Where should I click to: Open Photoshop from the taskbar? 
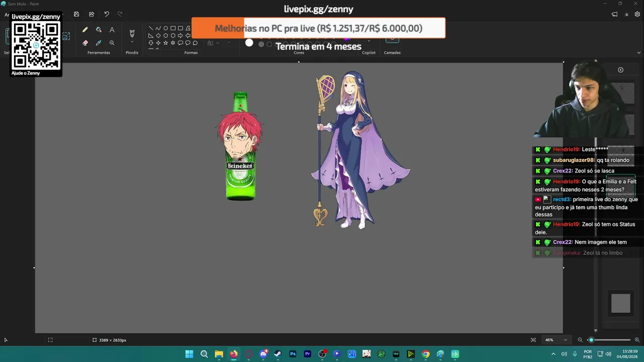pyautogui.click(x=293, y=354)
